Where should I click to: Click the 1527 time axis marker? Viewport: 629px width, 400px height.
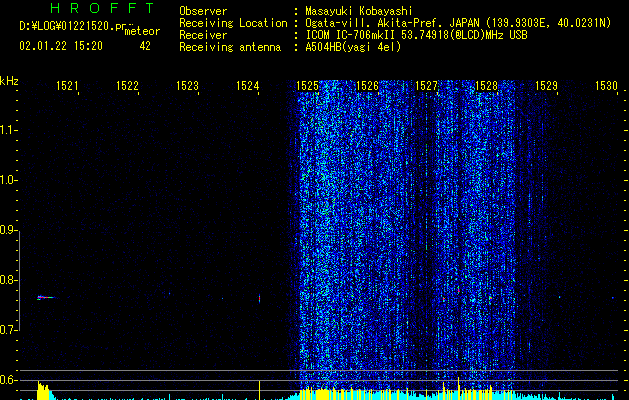click(426, 86)
